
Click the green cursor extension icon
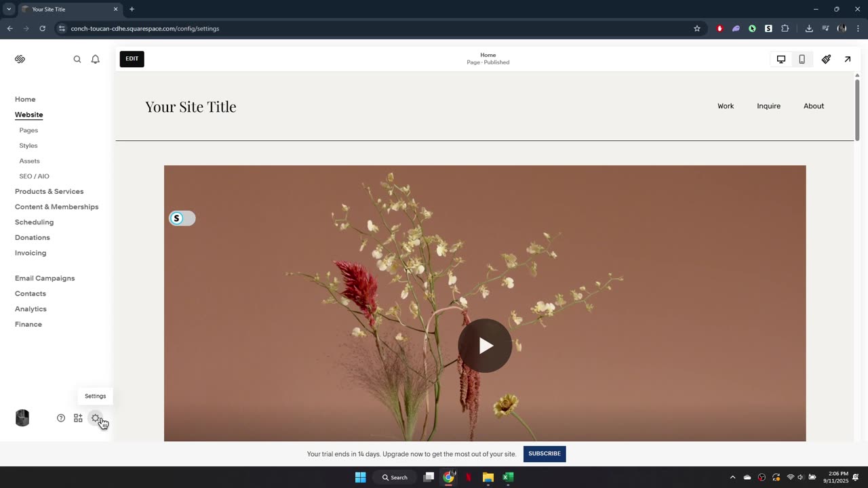[x=752, y=28]
